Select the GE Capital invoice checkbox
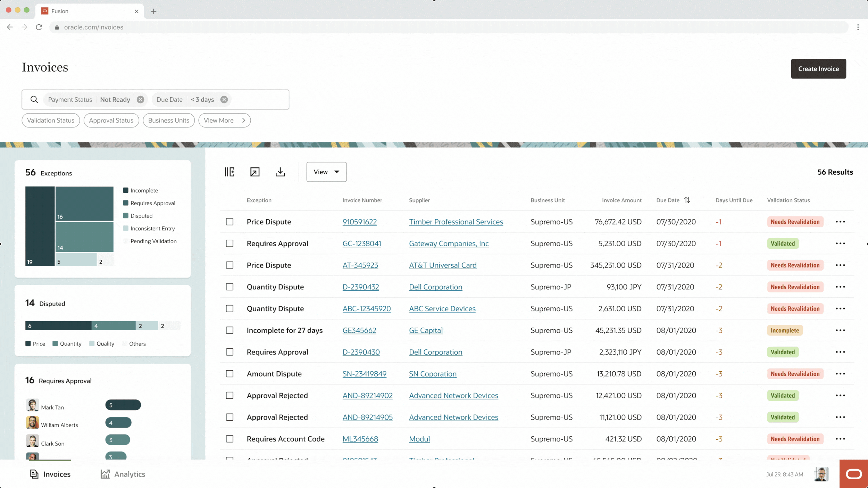This screenshot has width=868, height=488. (x=229, y=330)
